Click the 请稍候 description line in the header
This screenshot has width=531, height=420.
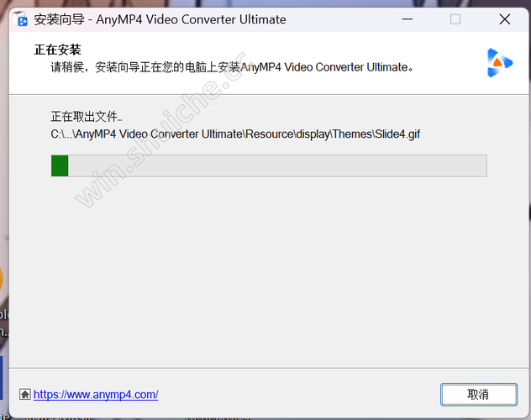pyautogui.click(x=232, y=67)
